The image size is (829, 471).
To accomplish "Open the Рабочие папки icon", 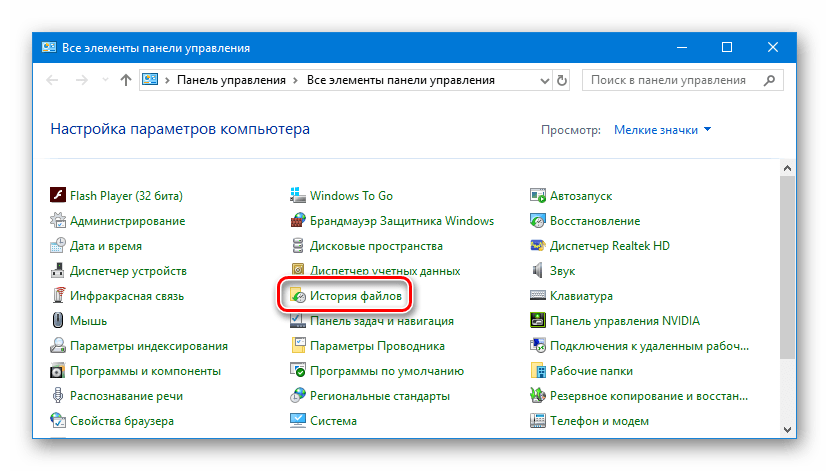I will click(x=538, y=371).
